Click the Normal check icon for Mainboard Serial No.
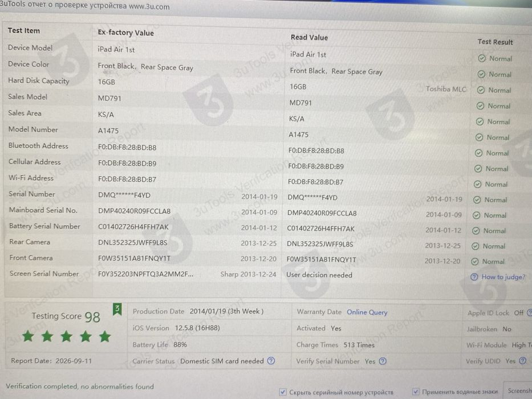532x399 pixels. [x=476, y=215]
